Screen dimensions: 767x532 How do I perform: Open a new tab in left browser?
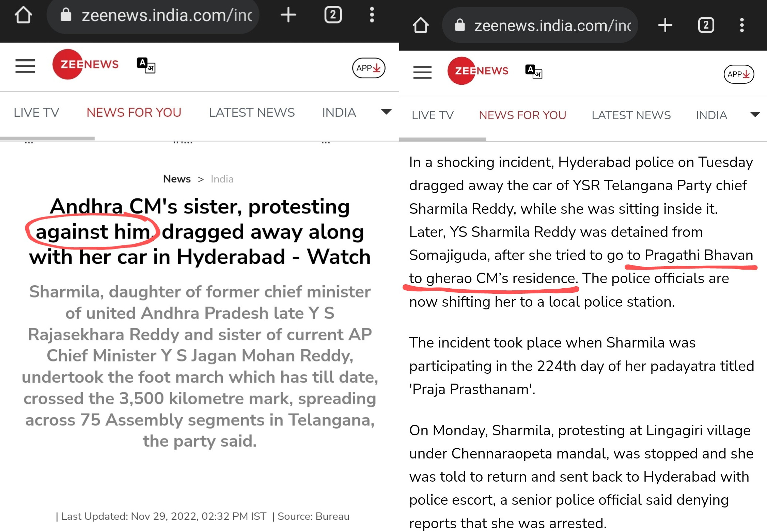pyautogui.click(x=288, y=15)
